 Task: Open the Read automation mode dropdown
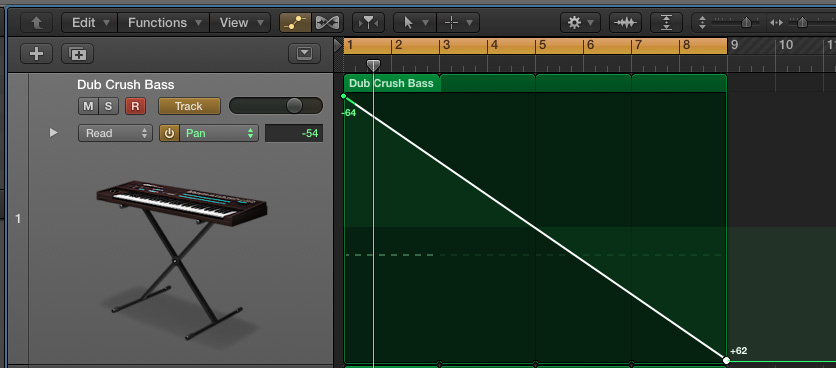115,133
